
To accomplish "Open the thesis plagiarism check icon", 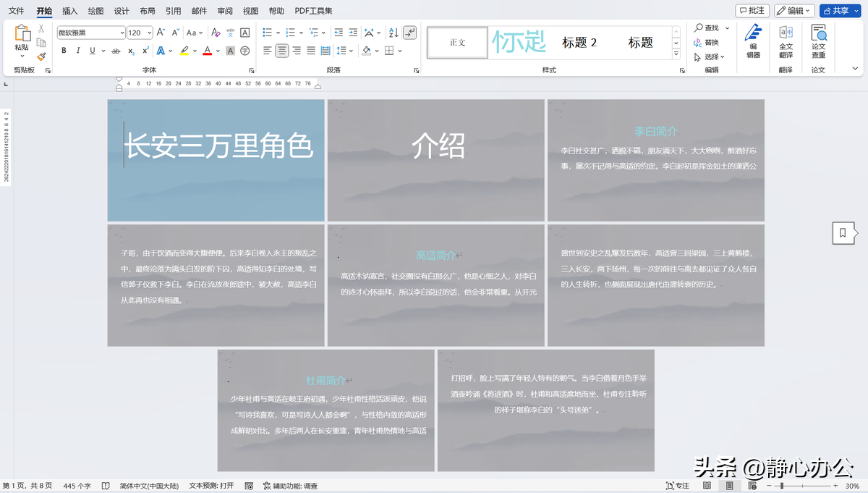I will [818, 33].
